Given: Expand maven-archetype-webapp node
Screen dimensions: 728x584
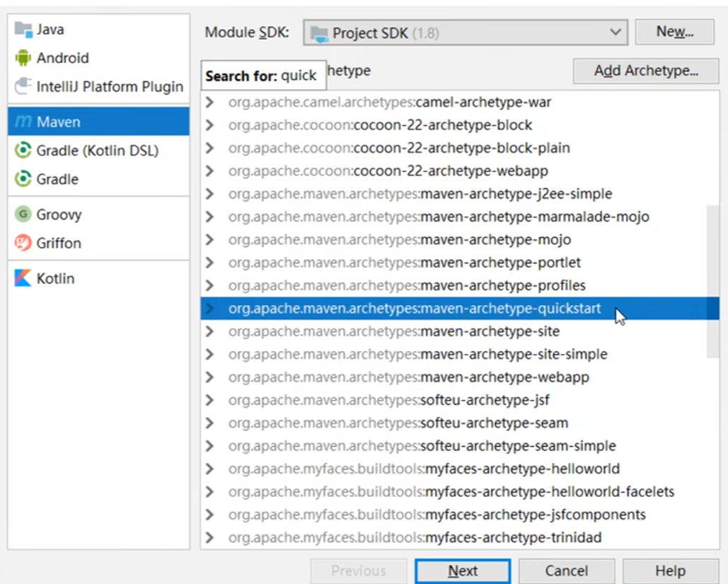Looking at the screenshot, I should point(210,377).
